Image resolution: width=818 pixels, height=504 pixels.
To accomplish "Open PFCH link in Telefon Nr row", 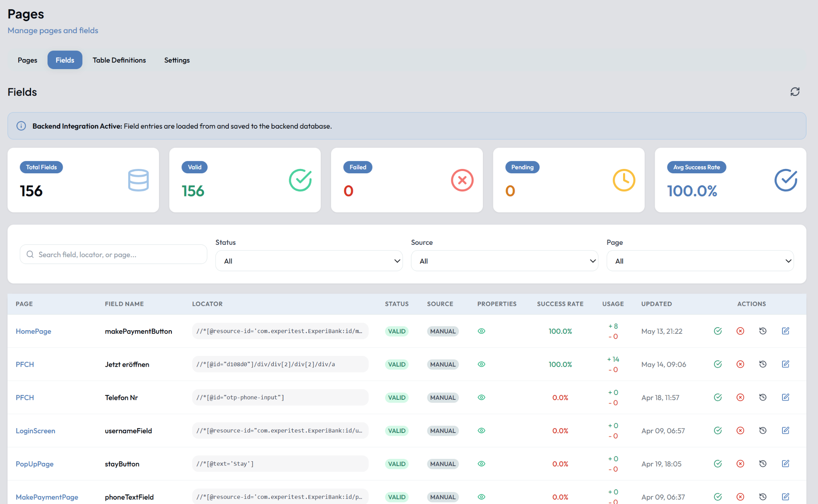I will point(25,397).
